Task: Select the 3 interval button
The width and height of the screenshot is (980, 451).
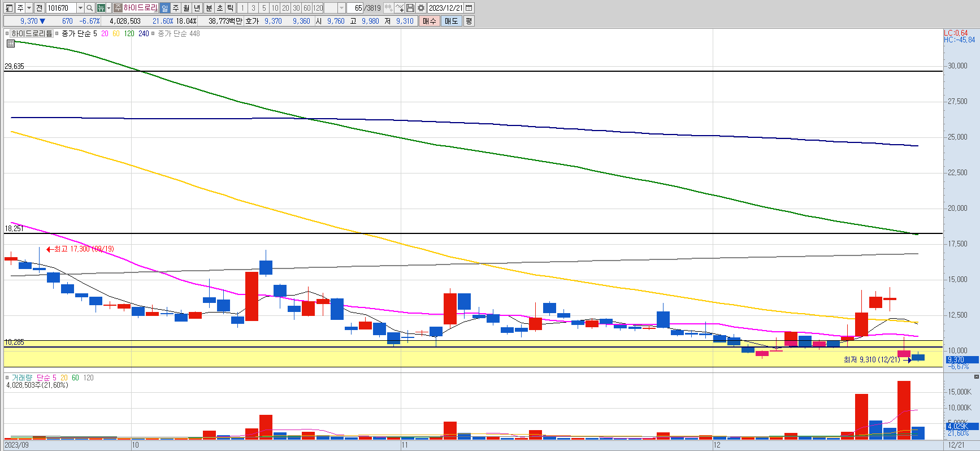Action: (x=253, y=8)
